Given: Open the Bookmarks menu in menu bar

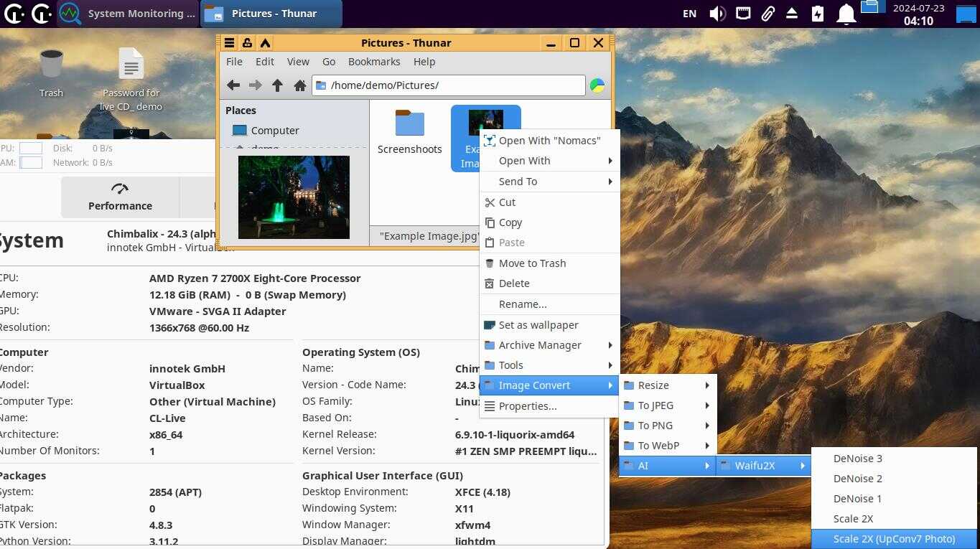Looking at the screenshot, I should point(374,62).
